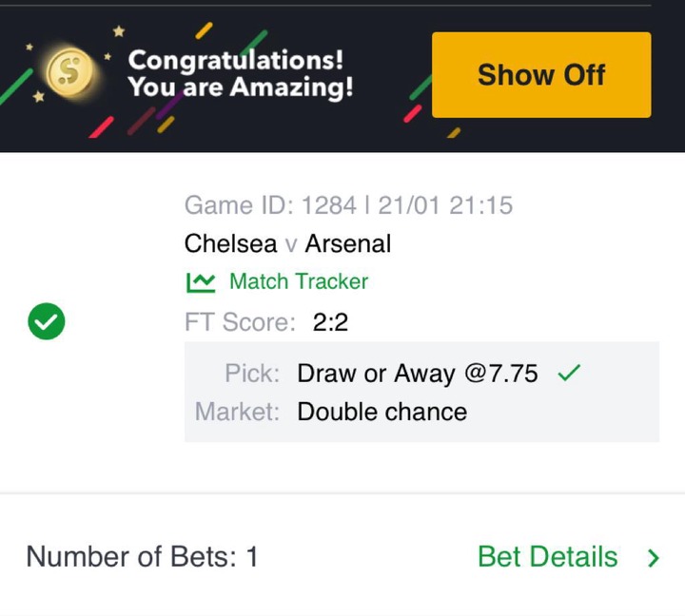This screenshot has height=616, width=685.
Task: Tap the 21/01 21:15 match date
Action: [445, 205]
